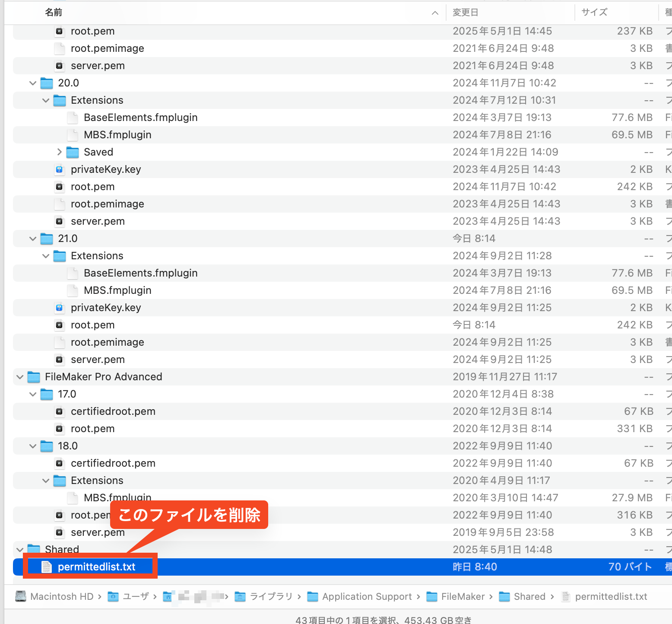The height and width of the screenshot is (624, 672).
Task: Select the 18.0 folder icon
Action: click(47, 446)
